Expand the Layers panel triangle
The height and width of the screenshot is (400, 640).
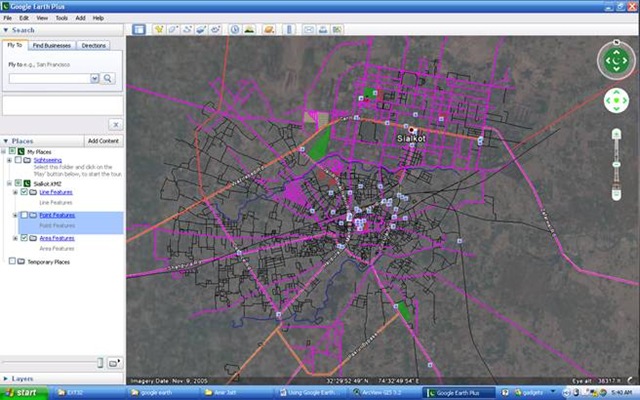[x=6, y=379]
